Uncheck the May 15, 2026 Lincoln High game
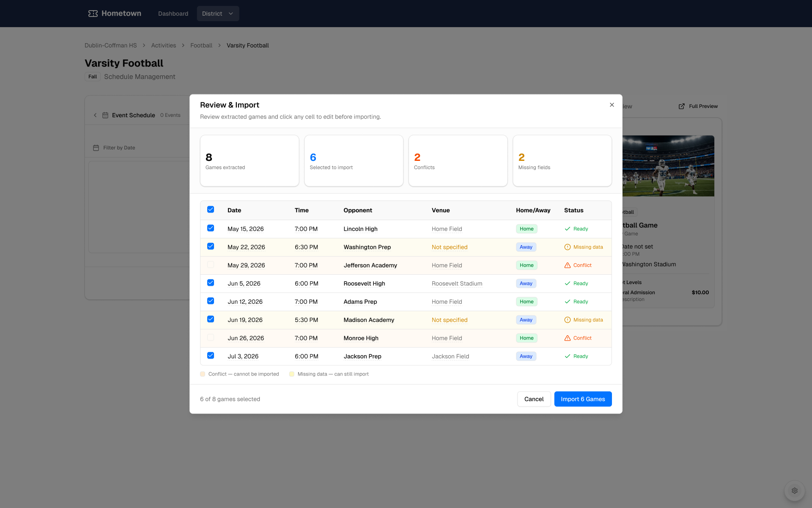Image resolution: width=812 pixels, height=508 pixels. click(x=211, y=228)
